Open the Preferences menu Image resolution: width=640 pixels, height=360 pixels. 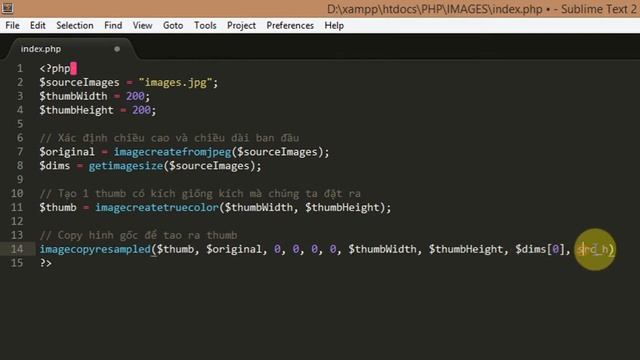click(290, 25)
